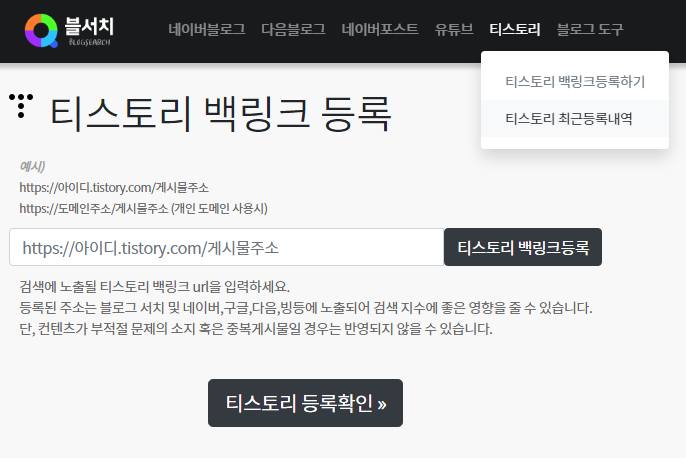
Task: Click example text https://도메인주소/게시물주소 (개인 도메인 사용시)
Action: pyautogui.click(x=144, y=208)
